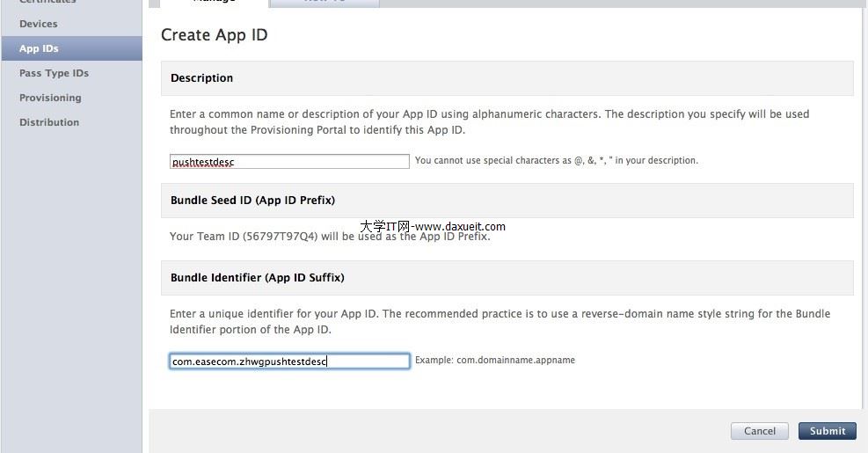Click the special characters warning text

click(x=556, y=161)
